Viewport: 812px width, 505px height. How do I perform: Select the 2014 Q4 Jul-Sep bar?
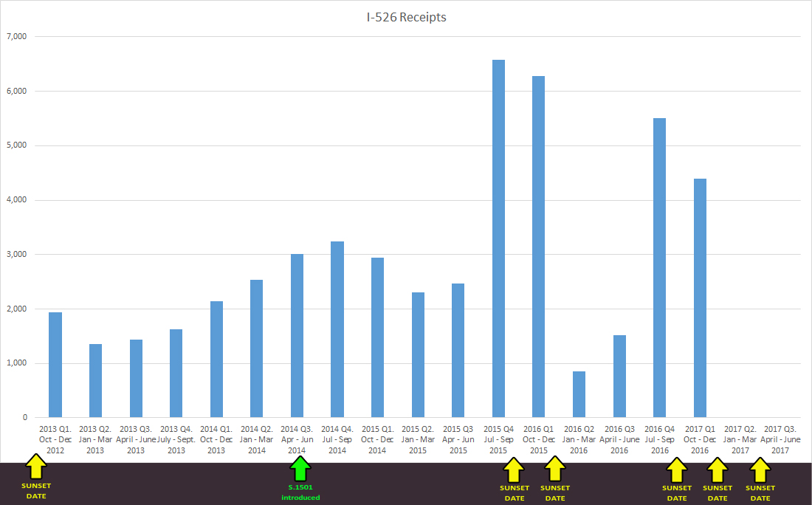[x=337, y=329]
